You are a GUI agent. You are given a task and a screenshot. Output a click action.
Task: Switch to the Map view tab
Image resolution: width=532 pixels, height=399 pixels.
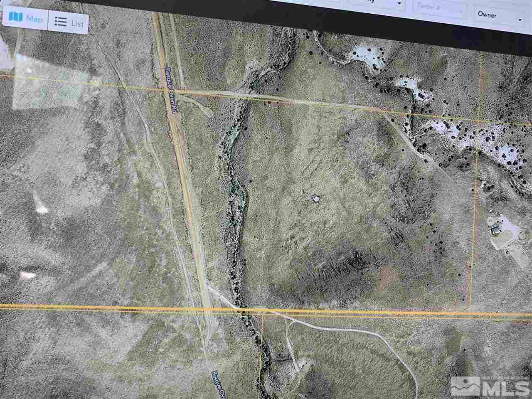[x=25, y=19]
